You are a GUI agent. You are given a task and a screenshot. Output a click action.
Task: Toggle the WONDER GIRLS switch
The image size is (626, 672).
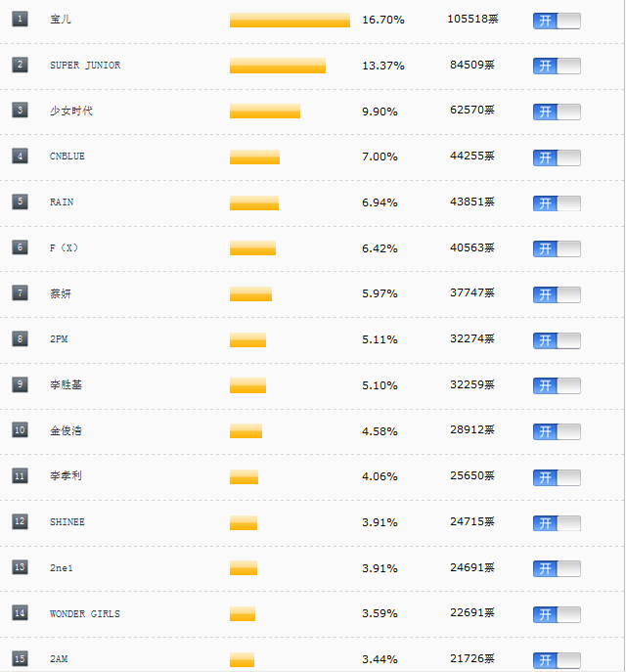(x=557, y=614)
